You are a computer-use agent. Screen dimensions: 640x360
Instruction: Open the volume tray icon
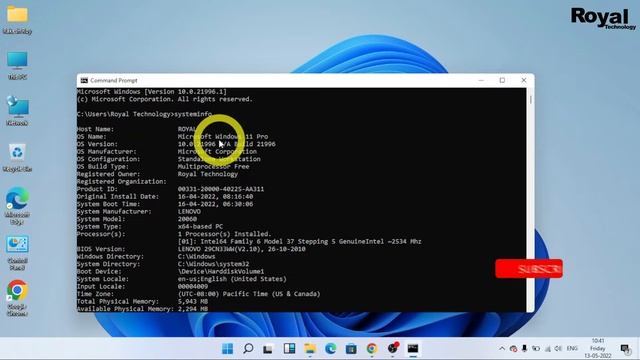click(x=558, y=349)
